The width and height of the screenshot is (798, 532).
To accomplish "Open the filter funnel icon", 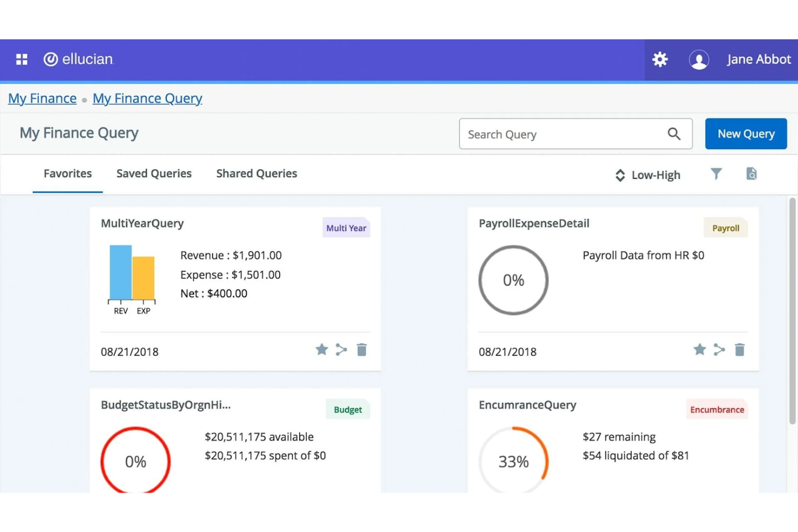I will tap(716, 174).
